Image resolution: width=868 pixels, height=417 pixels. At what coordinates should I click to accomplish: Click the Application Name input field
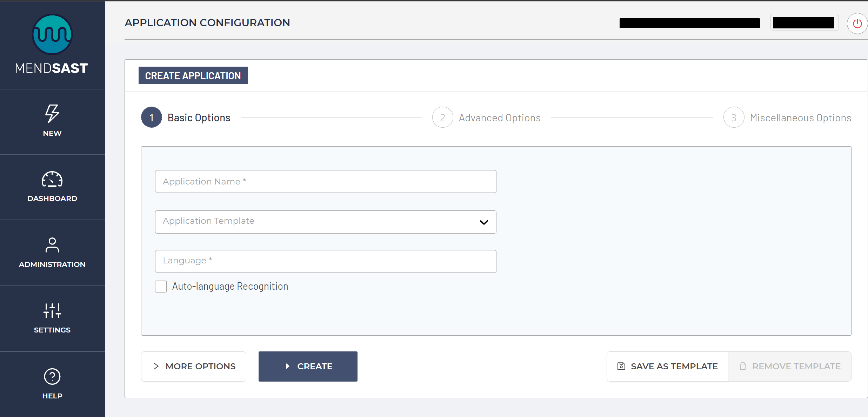pyautogui.click(x=325, y=182)
